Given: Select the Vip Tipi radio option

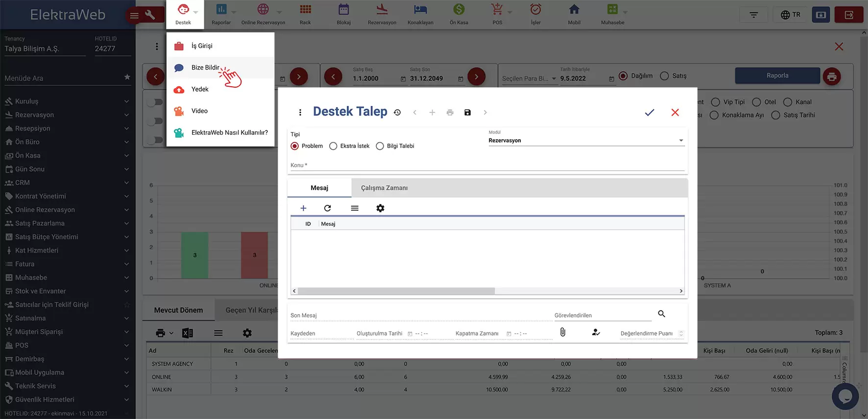Looking at the screenshot, I should click(715, 102).
